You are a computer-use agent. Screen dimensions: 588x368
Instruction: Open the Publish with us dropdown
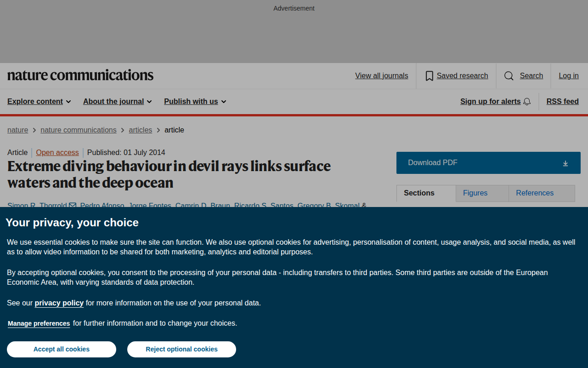195,102
